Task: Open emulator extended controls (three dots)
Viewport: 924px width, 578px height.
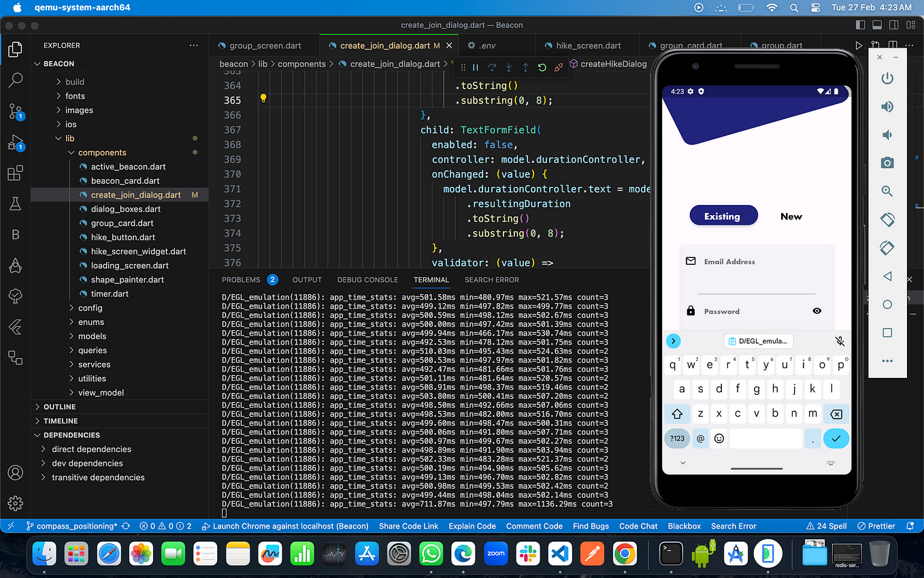Action: pos(887,361)
